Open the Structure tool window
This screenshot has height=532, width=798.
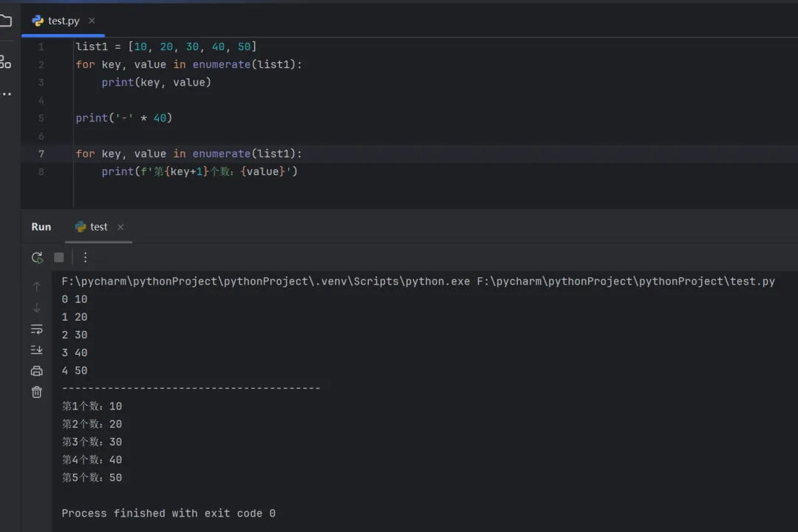click(6, 62)
